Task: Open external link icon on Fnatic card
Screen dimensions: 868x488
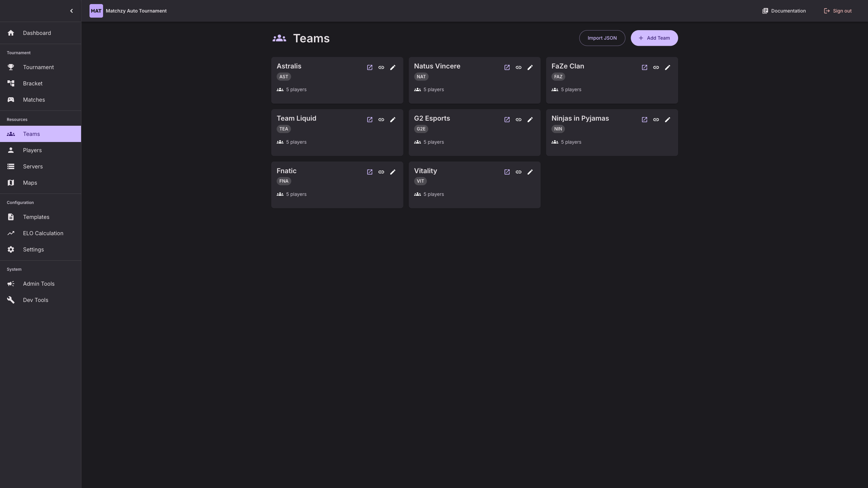Action: click(369, 172)
